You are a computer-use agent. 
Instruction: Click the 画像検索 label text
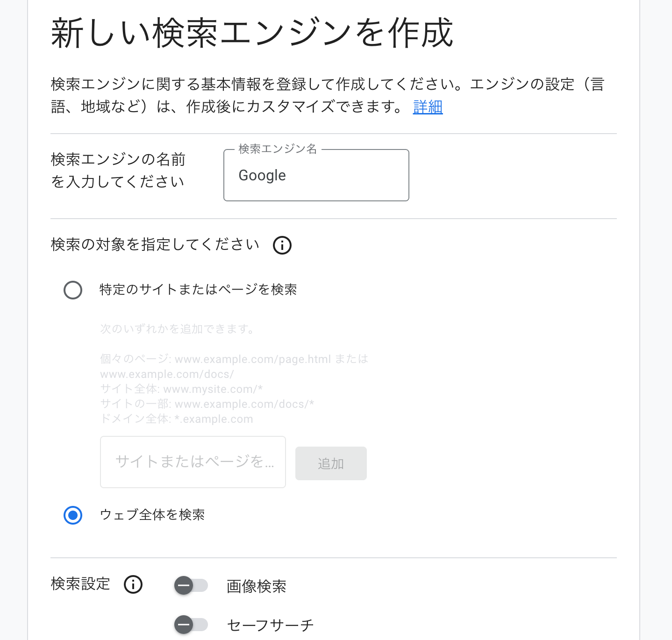256,586
